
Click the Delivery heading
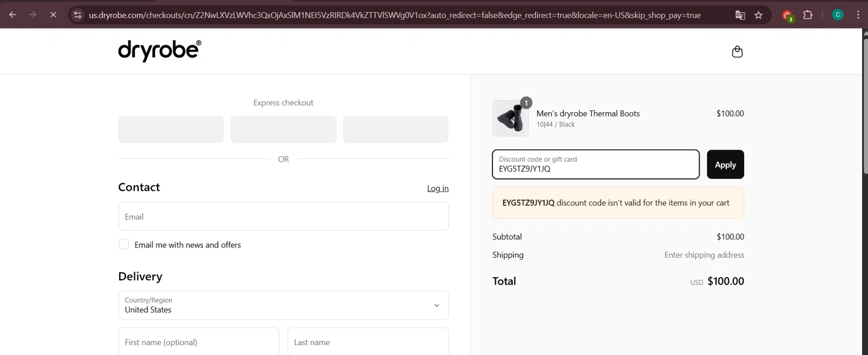point(140,276)
